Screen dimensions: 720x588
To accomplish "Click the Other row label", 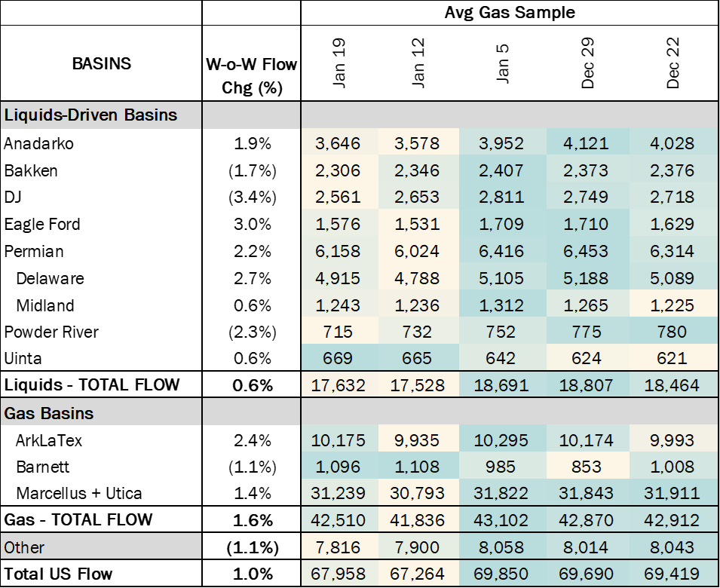I will tap(100, 547).
